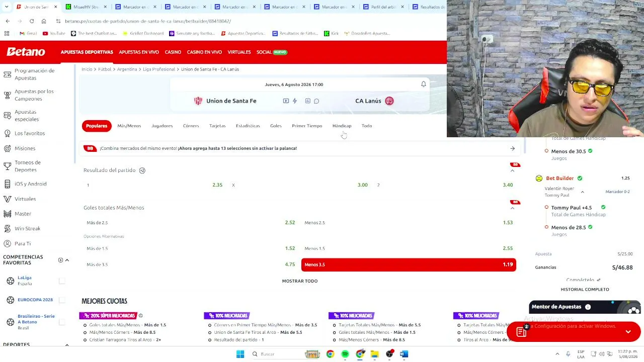
Task: Click the lightning bolt match icon
Action: 295,101
